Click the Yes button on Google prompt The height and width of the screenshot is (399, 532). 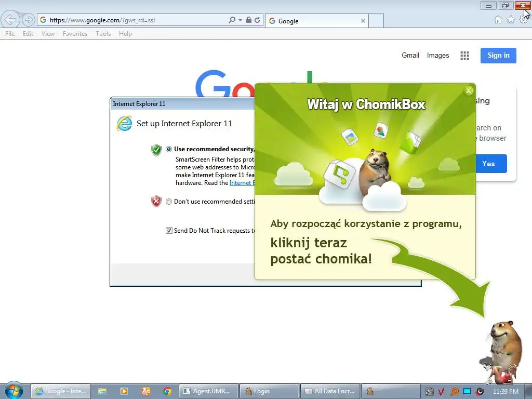coord(491,164)
